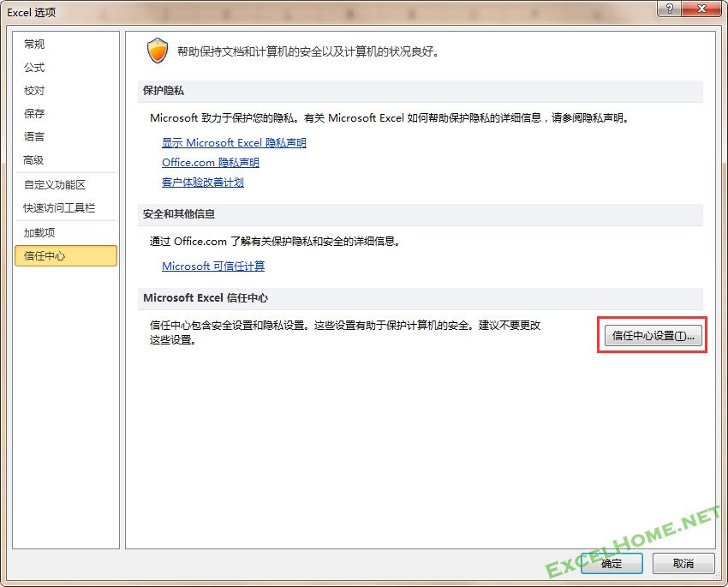Click the 客户体验改善计划 link
The width and height of the screenshot is (728, 587).
pyautogui.click(x=203, y=183)
